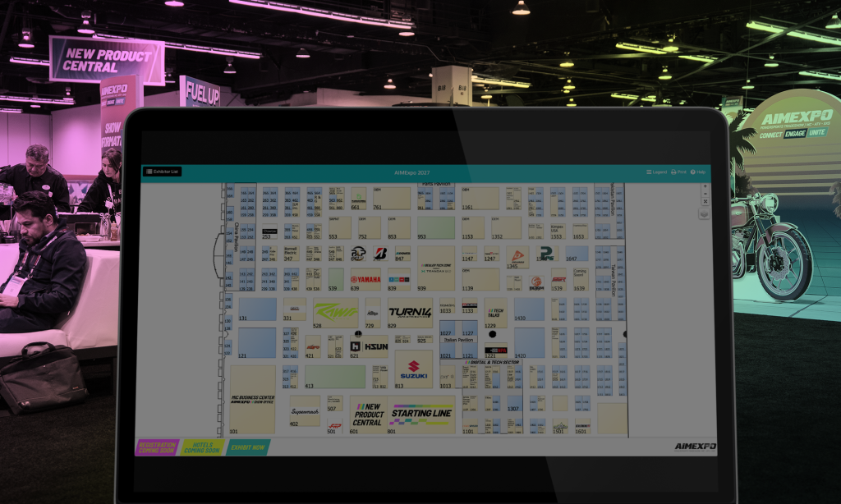Fit the map to screen with expand icon
Viewport: 841px width, 504px height.
click(x=705, y=202)
